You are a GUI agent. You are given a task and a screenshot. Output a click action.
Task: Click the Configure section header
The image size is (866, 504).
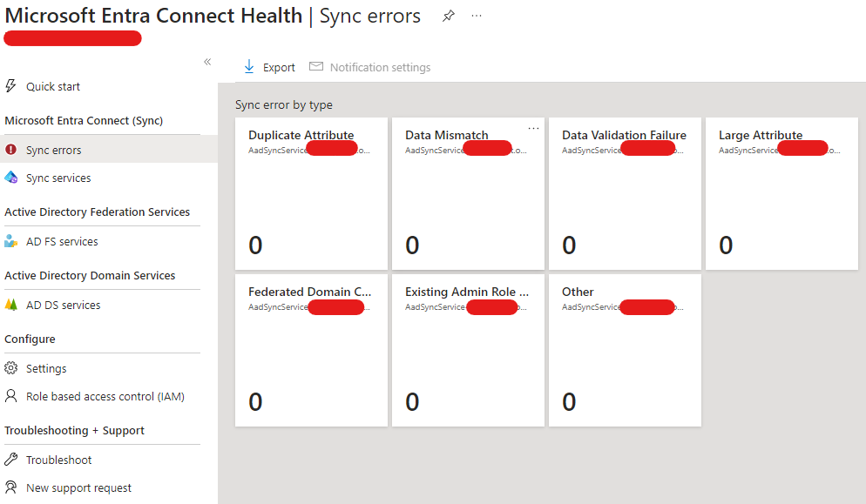(x=30, y=339)
